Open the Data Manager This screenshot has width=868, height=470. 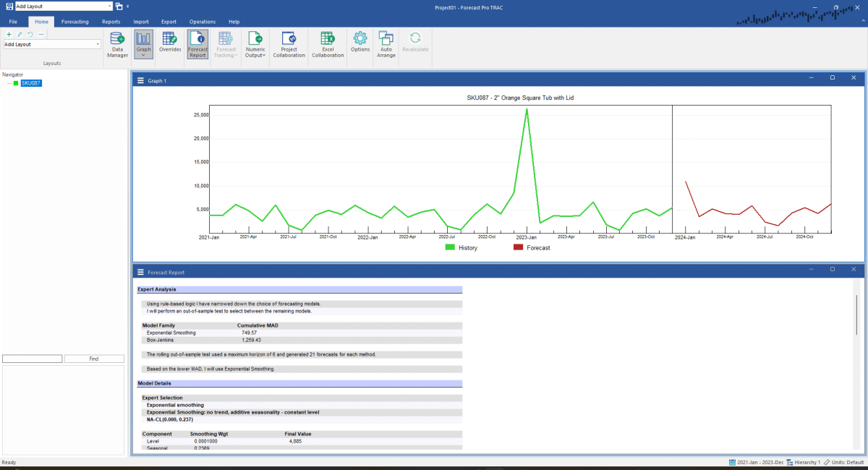point(117,45)
